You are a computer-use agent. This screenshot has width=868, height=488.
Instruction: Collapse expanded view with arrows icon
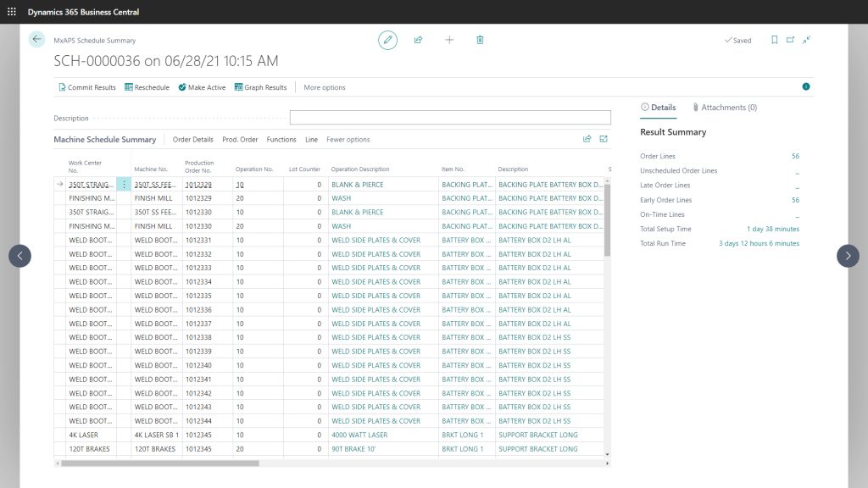(806, 40)
